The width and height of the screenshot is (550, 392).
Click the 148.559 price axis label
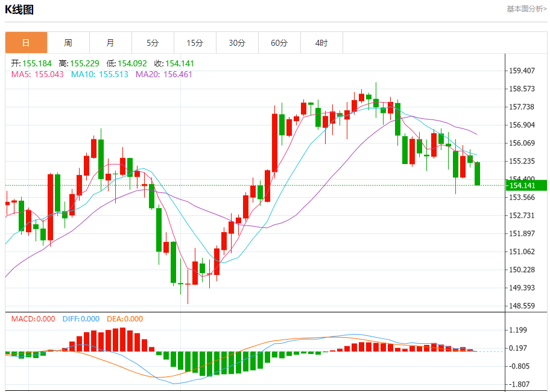coord(522,306)
